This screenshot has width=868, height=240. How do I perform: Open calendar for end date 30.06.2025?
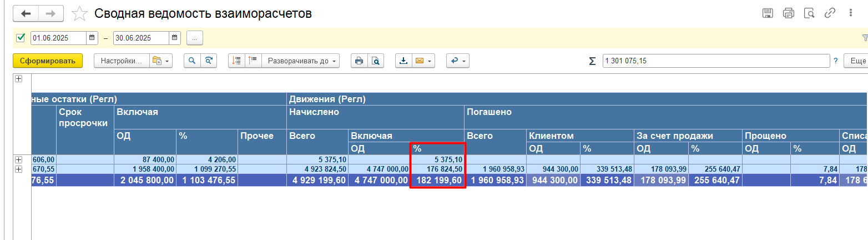coord(175,38)
